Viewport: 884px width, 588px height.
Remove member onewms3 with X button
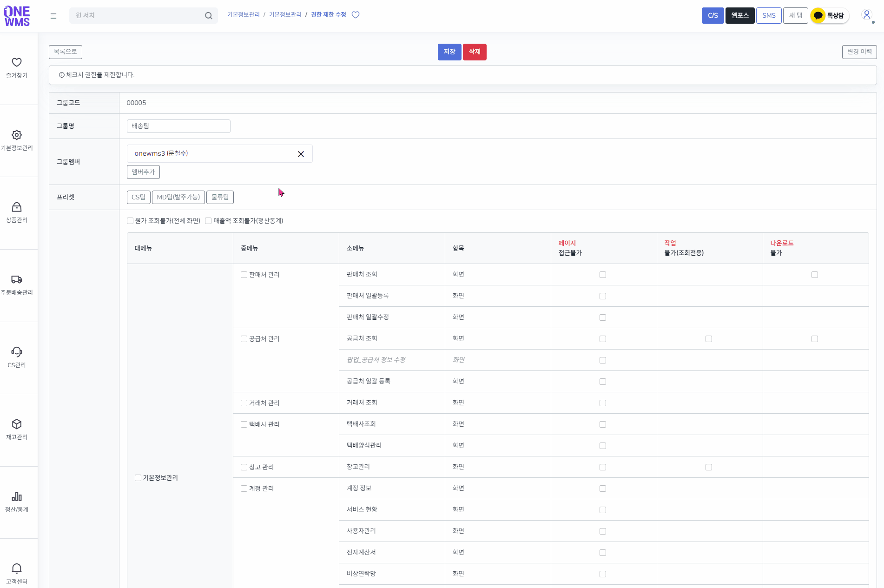(x=301, y=154)
